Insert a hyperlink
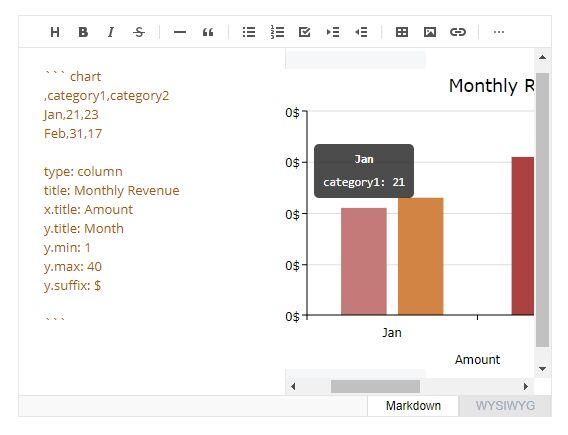This screenshot has width=568, height=435. point(458,32)
